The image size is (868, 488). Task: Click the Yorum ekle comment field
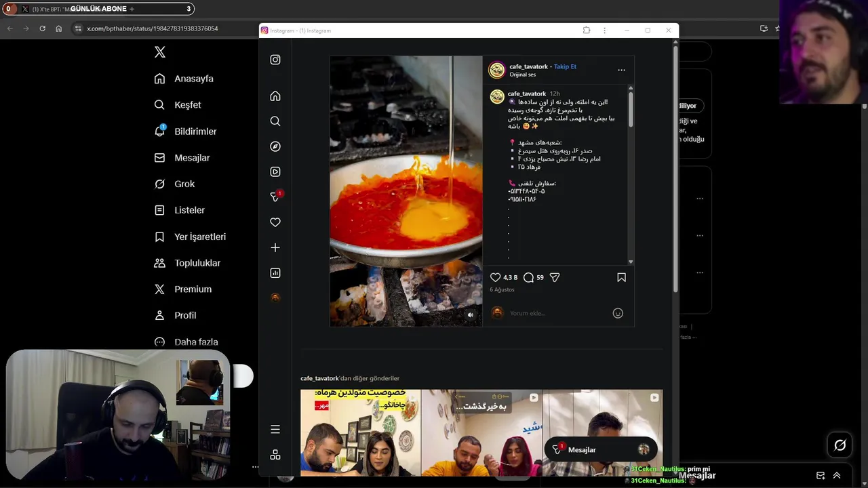click(x=556, y=313)
